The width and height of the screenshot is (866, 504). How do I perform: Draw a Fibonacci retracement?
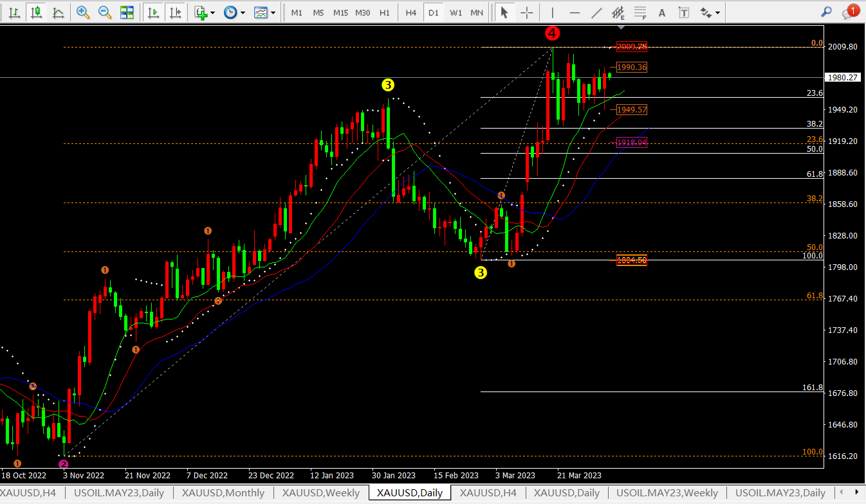(640, 12)
